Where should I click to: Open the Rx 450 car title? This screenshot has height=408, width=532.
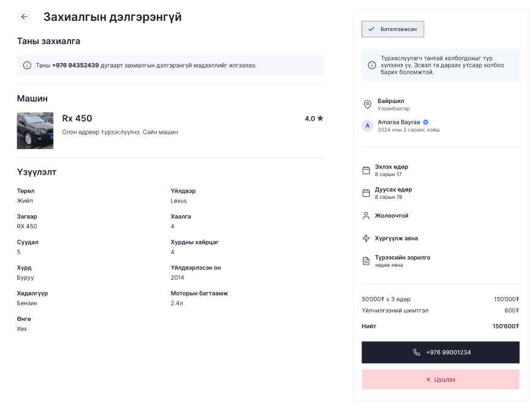pos(77,118)
